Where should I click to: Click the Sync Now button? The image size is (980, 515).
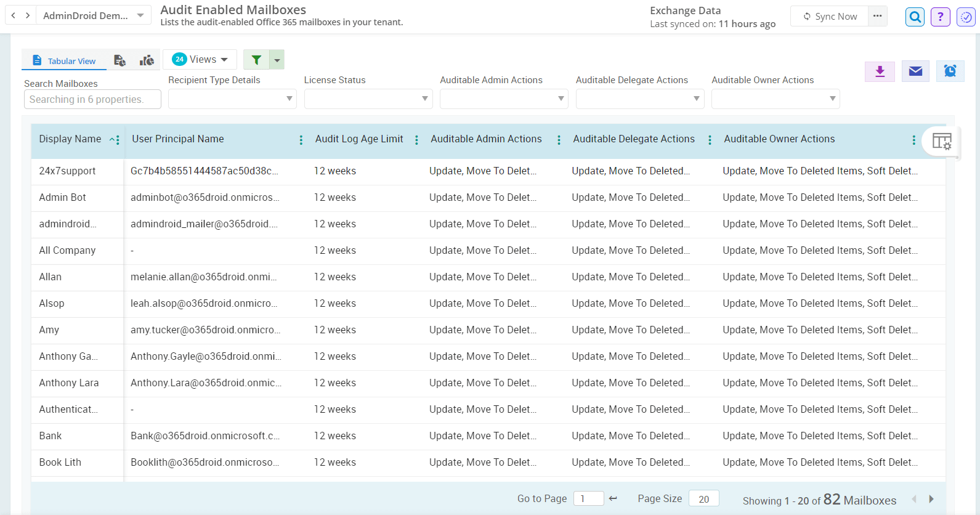(830, 17)
